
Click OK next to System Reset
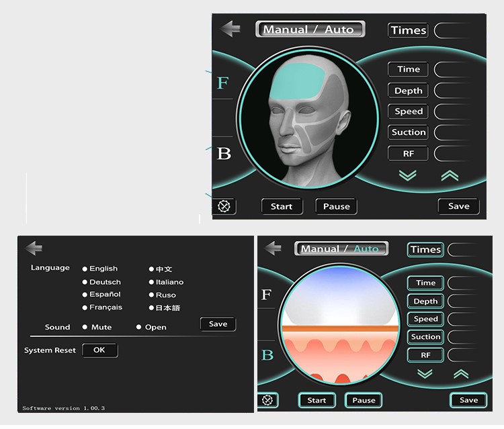(x=99, y=350)
